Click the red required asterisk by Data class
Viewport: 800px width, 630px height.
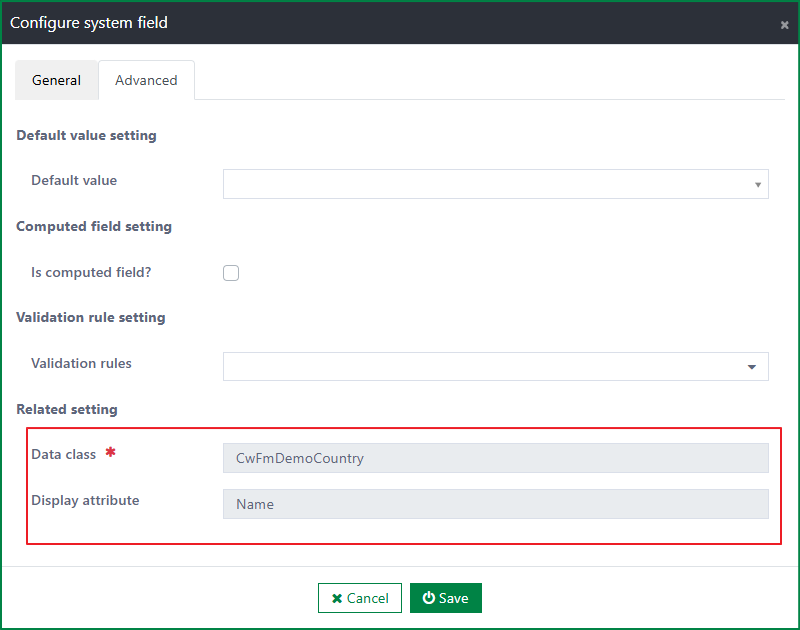pos(110,452)
